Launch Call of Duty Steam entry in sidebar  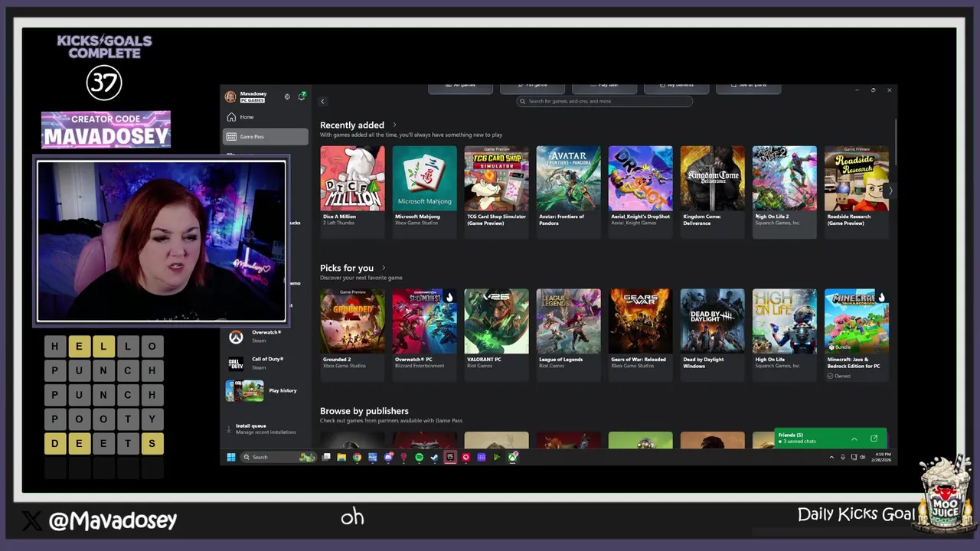[264, 364]
